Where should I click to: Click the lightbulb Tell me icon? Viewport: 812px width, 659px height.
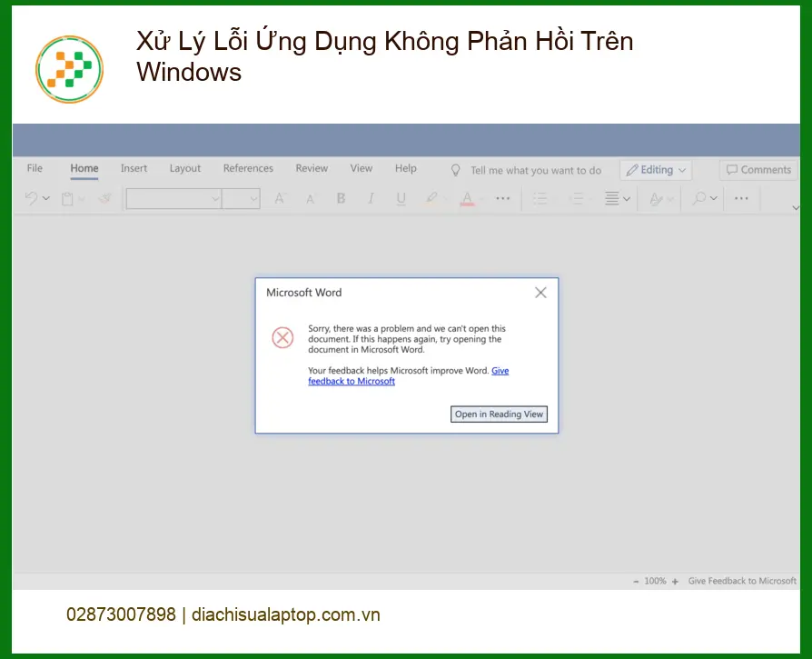click(x=456, y=171)
